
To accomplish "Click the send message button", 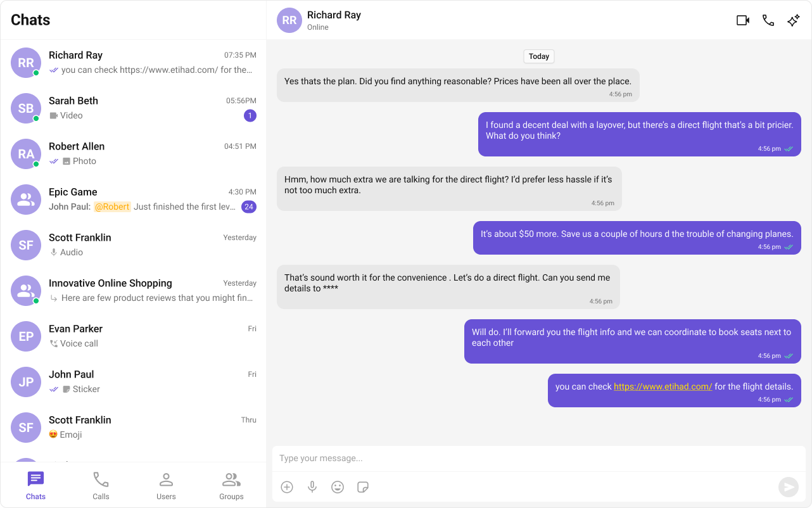I will point(789,486).
